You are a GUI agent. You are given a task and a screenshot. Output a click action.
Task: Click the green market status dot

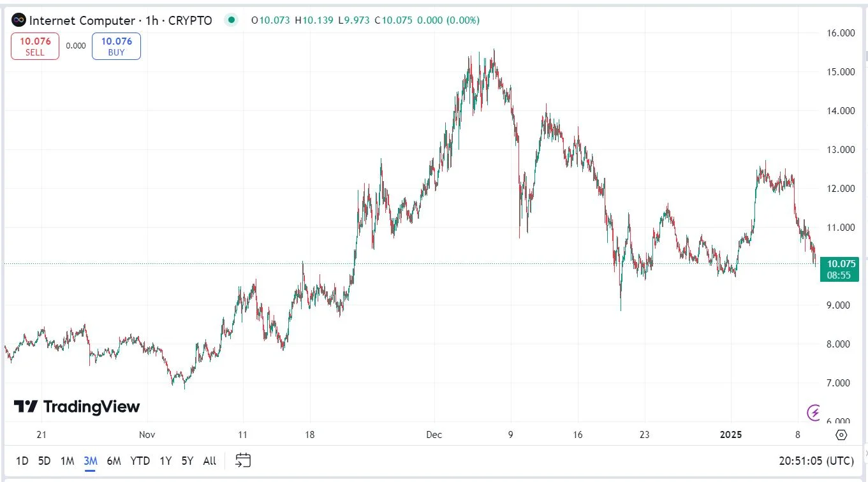click(x=231, y=20)
